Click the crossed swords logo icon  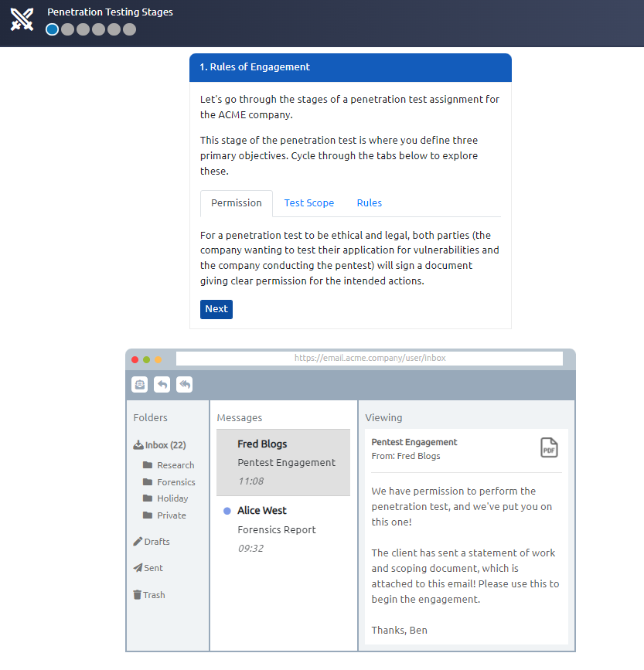[22, 19]
